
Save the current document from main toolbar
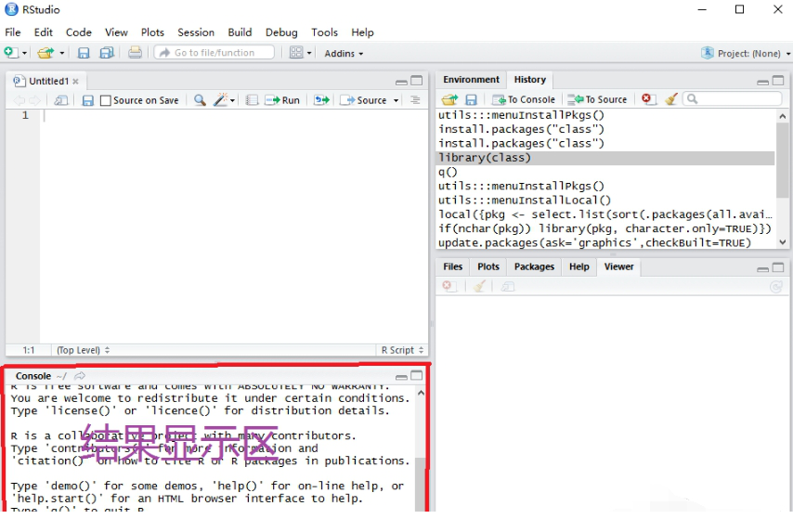[84, 53]
